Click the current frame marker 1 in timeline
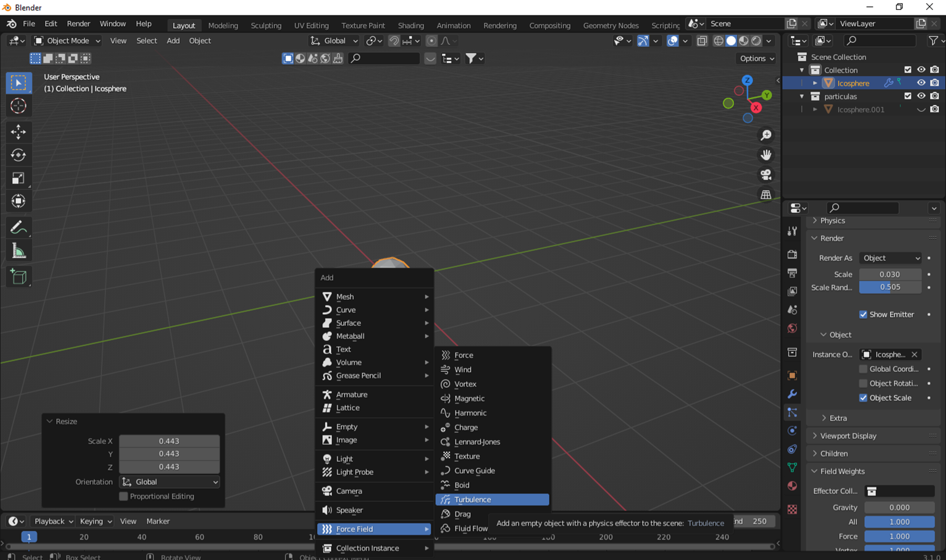This screenshot has width=946, height=560. point(29,537)
